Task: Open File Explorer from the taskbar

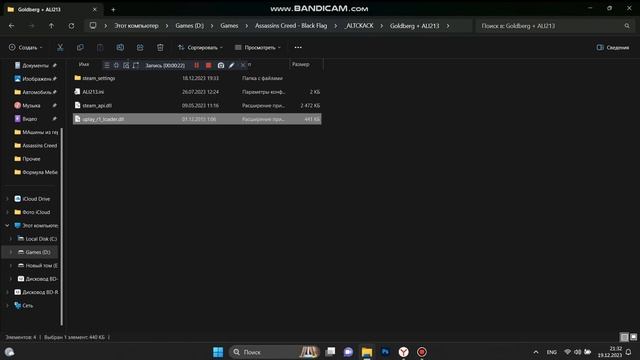Action: point(367,352)
